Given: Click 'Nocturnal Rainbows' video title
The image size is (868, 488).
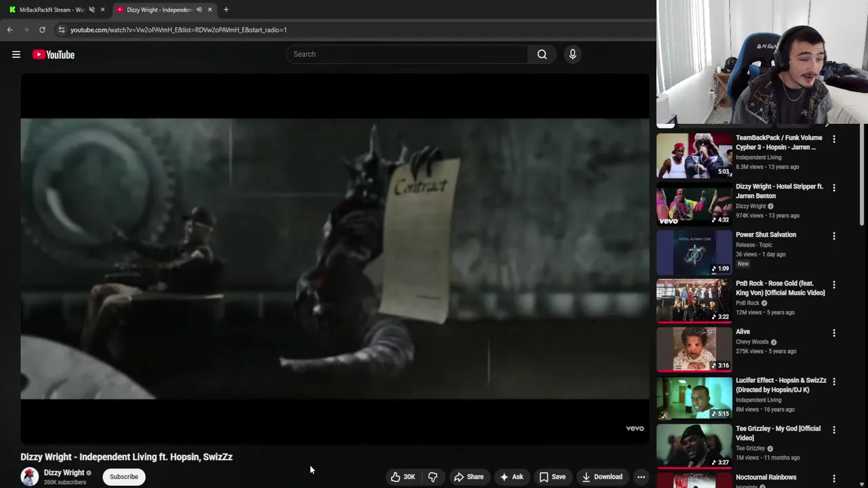Looking at the screenshot, I should [x=766, y=477].
